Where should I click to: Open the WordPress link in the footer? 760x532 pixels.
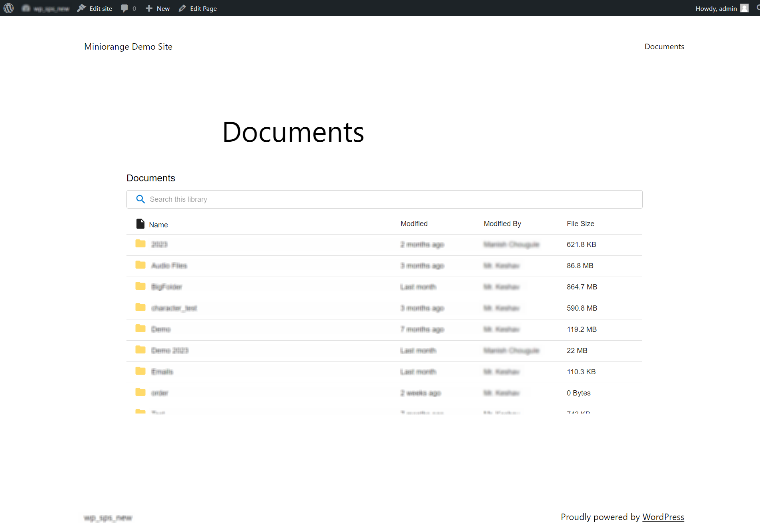tap(663, 517)
